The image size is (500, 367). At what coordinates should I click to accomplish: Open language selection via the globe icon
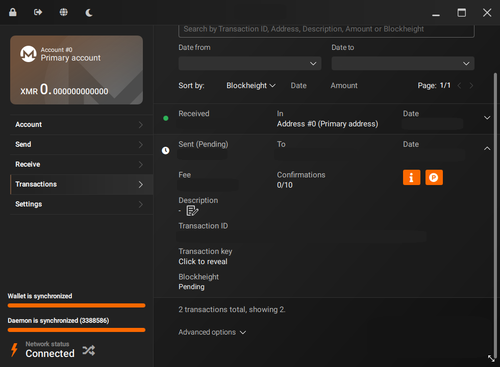coord(63,12)
